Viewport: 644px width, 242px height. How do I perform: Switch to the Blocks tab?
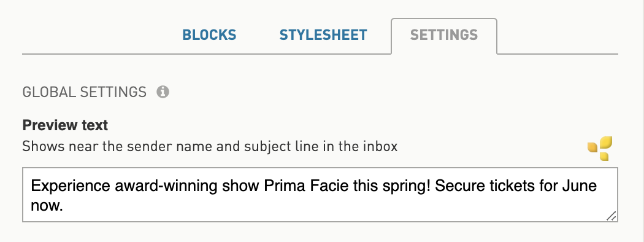click(x=210, y=35)
